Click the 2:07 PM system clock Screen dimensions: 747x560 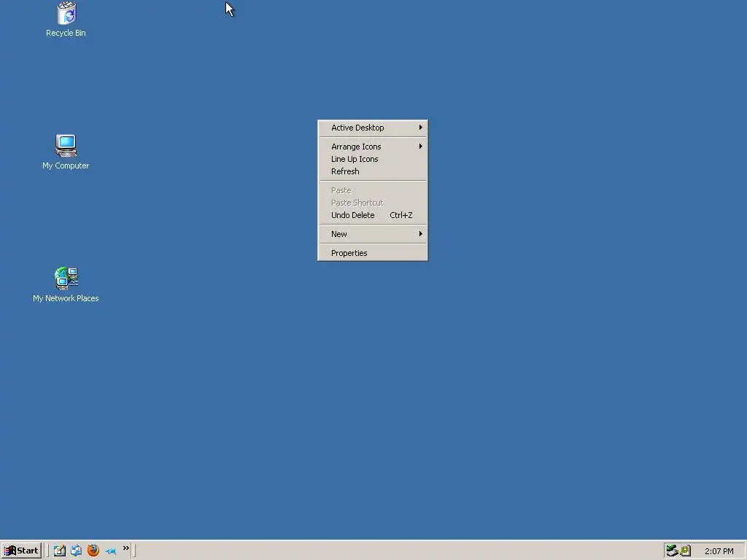[x=719, y=551]
